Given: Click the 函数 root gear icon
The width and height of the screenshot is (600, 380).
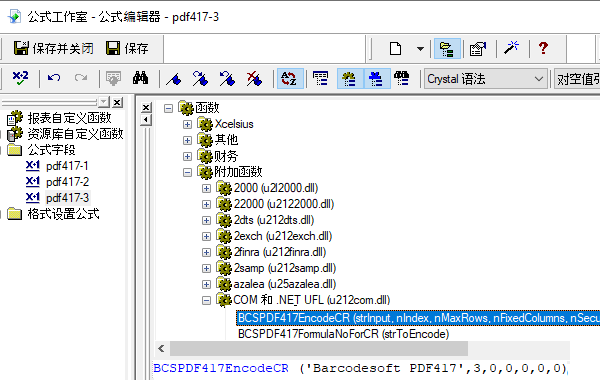Looking at the screenshot, I should click(186, 108).
